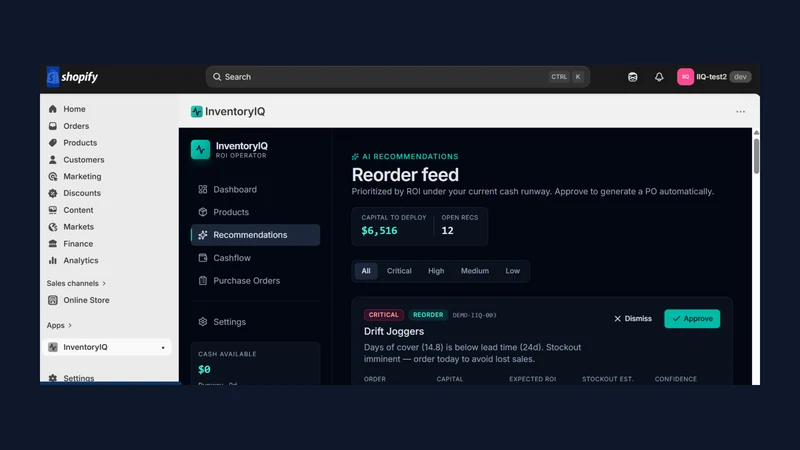Filter recommendations by Critical

399,271
